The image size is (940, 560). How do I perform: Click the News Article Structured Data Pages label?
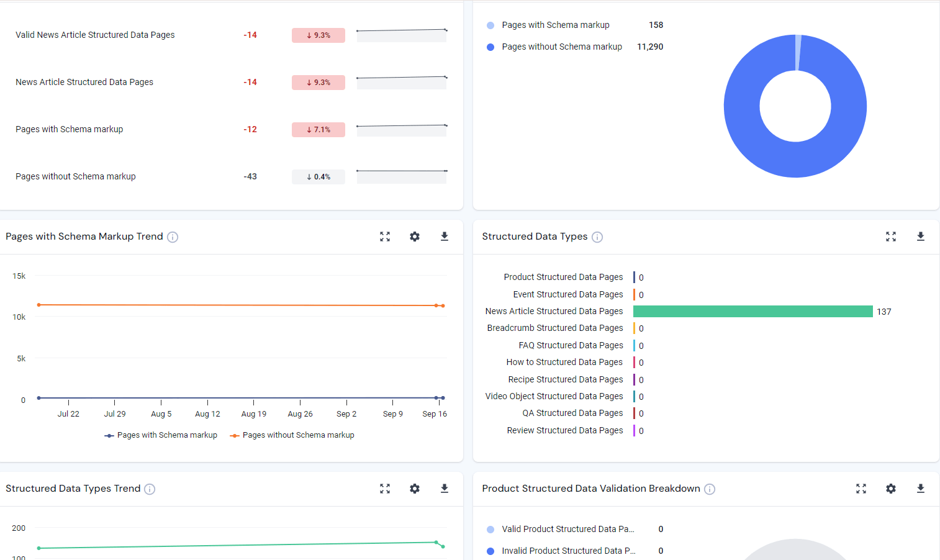(84, 82)
